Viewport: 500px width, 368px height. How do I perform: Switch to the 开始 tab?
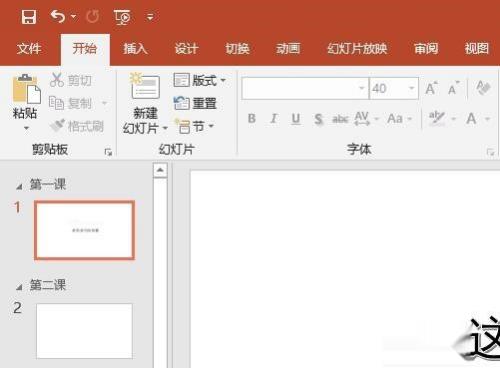85,49
